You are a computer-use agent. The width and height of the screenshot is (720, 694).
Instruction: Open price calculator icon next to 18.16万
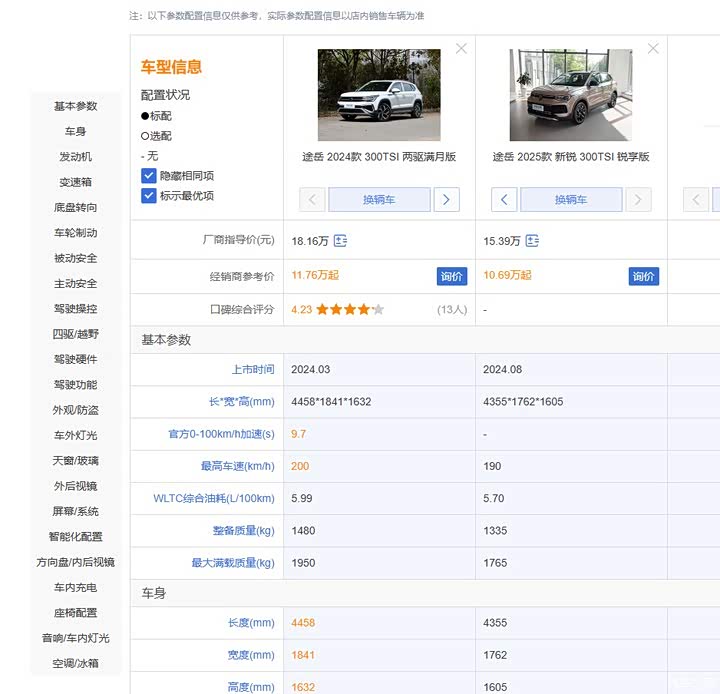click(x=340, y=241)
